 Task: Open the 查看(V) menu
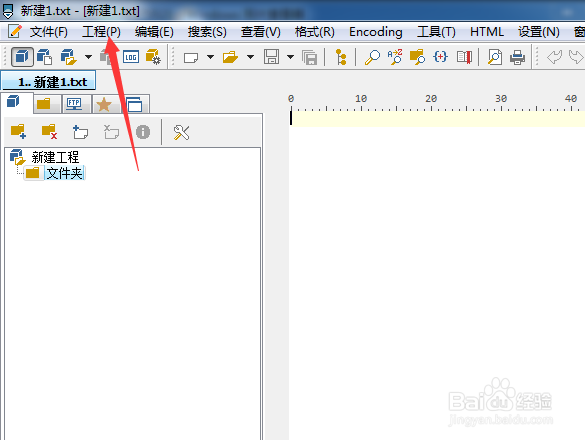click(260, 32)
